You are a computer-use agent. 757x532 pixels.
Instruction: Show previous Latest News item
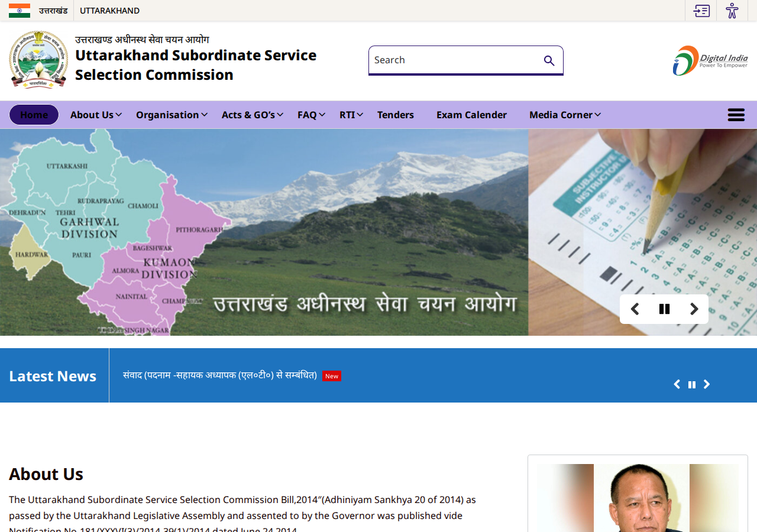677,384
